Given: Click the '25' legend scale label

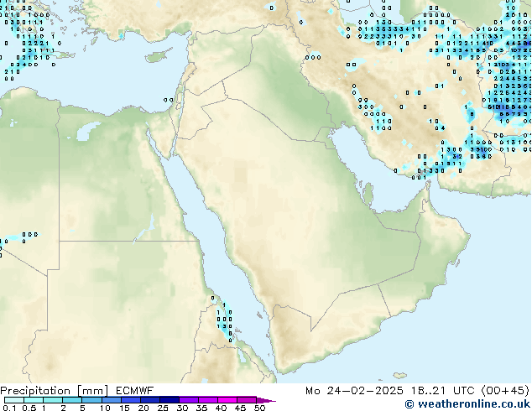Looking at the screenshot, I should 163,408.
